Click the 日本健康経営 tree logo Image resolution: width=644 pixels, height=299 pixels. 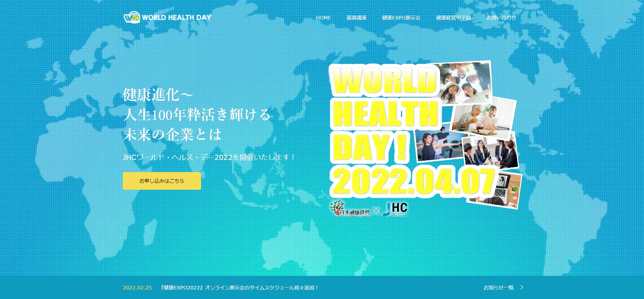[x=350, y=209]
